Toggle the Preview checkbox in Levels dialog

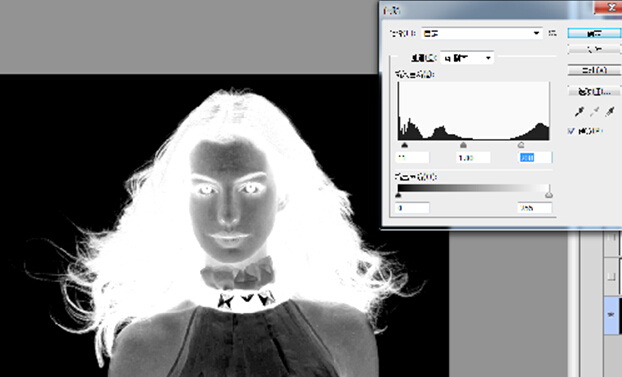tap(572, 131)
